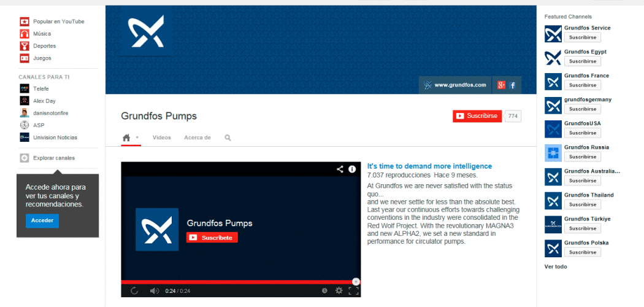The height and width of the screenshot is (307, 644).
Task: Click the Grundfos Pumps channel title
Action: click(x=159, y=116)
